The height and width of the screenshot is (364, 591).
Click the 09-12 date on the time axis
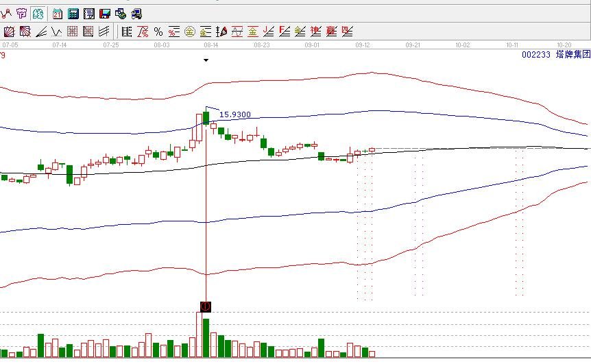click(x=363, y=45)
